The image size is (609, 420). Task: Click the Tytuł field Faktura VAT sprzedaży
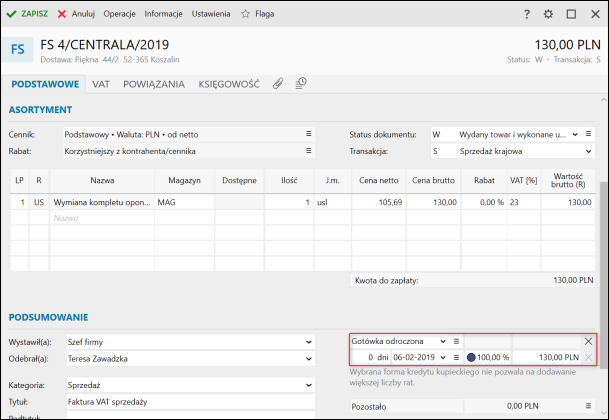[191, 402]
